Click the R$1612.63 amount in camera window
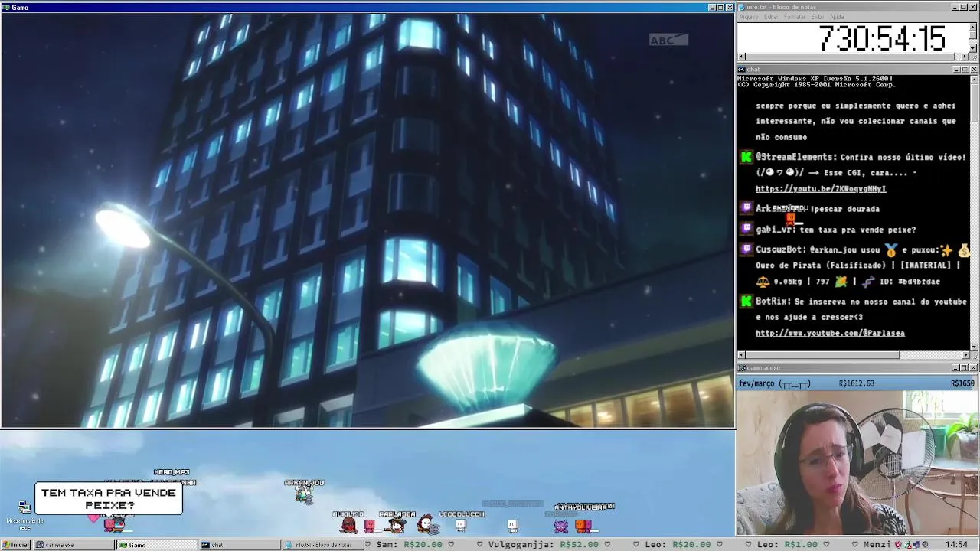Screen dimensions: 980x551 [x=856, y=383]
